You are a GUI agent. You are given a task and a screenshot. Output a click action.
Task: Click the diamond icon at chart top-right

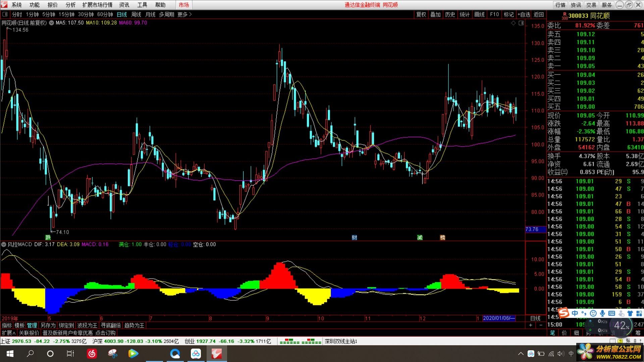513,23
